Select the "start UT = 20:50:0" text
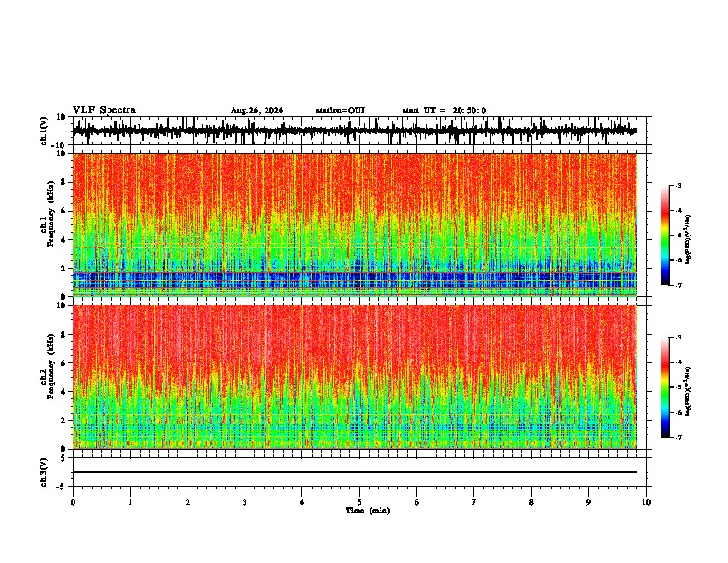The width and height of the screenshot is (728, 563). pos(444,110)
